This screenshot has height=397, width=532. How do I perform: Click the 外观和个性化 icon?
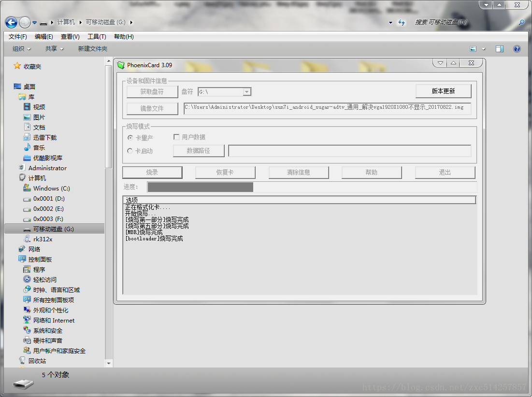(27, 310)
